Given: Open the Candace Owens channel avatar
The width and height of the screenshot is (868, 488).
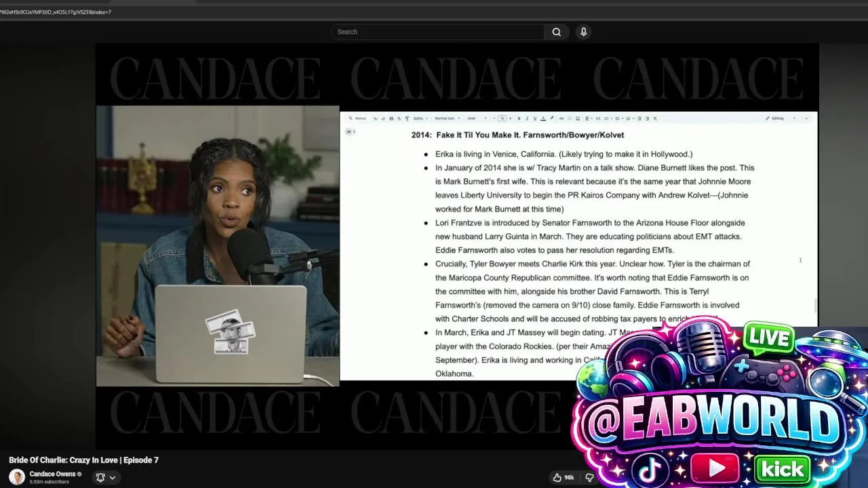Looking at the screenshot, I should tap(17, 477).
